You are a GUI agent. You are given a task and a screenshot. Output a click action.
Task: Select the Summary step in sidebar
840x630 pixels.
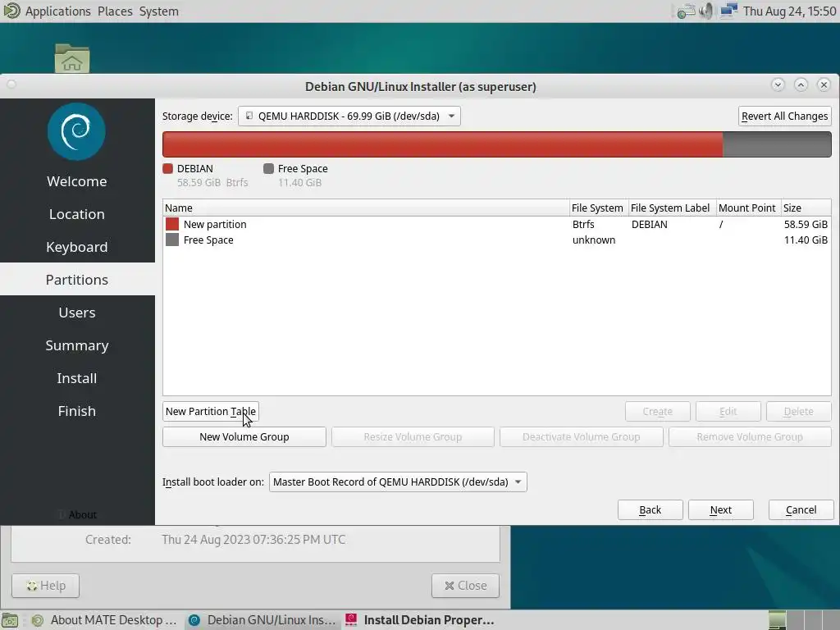77,345
